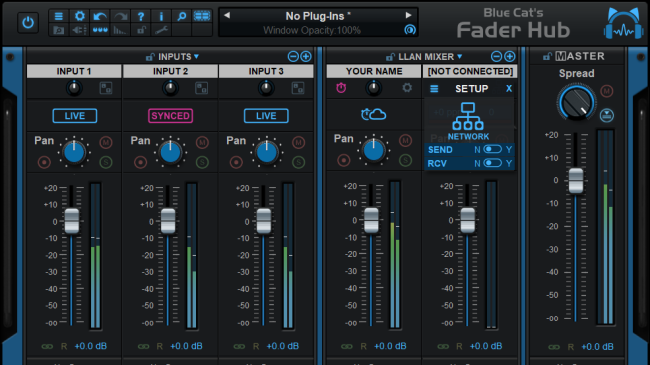The width and height of the screenshot is (650, 365).
Task: Click the INPUTS section lock icon
Action: (150, 57)
